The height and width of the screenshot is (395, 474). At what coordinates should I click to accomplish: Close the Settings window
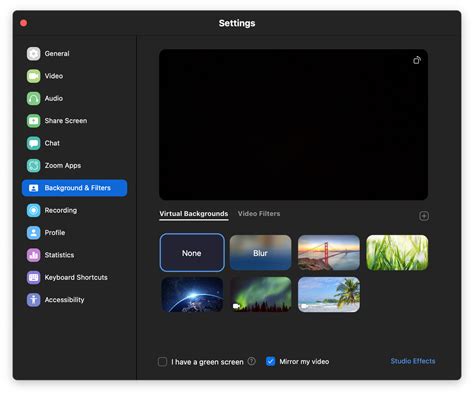tap(24, 23)
